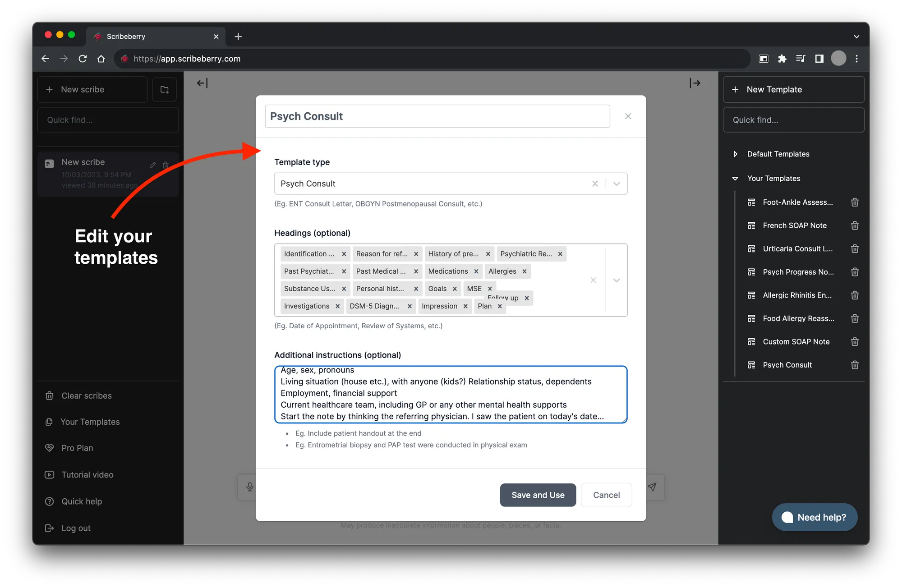Viewport: 902px width, 588px height.
Task: Remove the Medications heading tag
Action: click(476, 271)
